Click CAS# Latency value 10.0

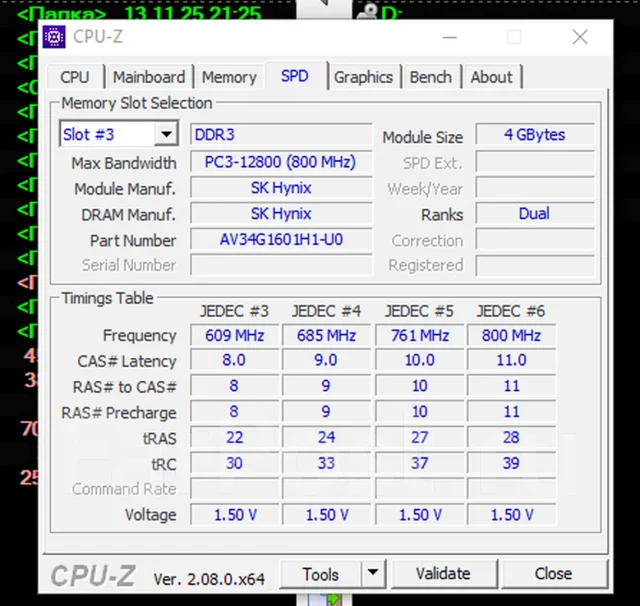coord(420,360)
